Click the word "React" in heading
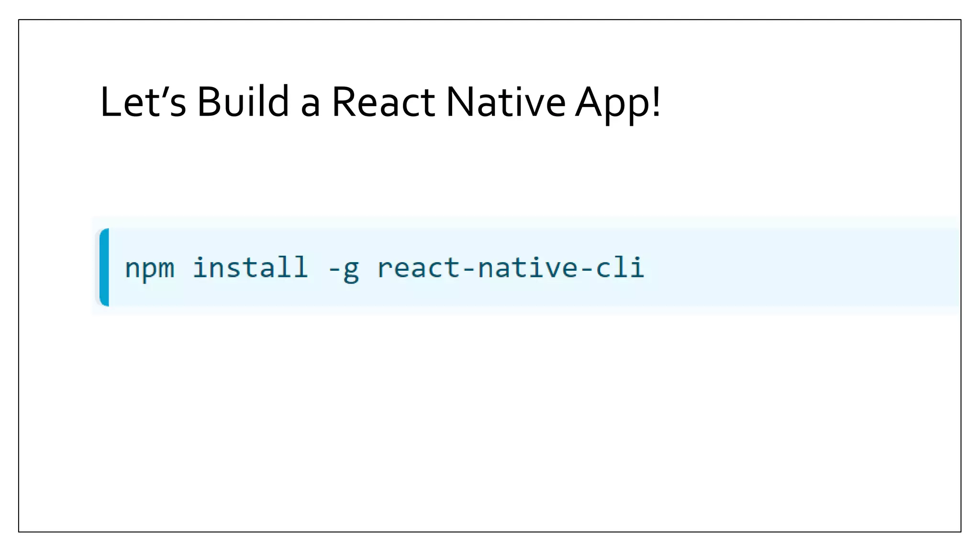 pyautogui.click(x=383, y=102)
